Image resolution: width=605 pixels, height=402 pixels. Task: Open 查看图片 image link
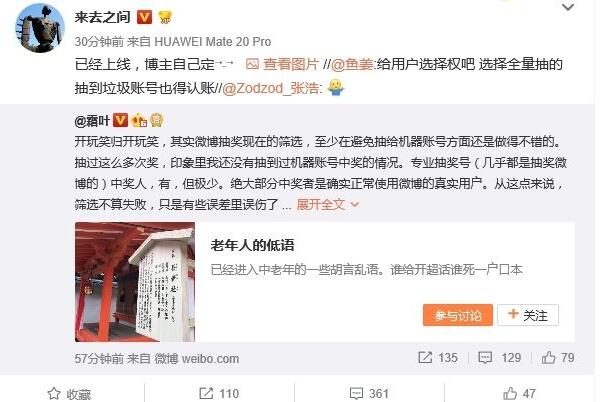coord(282,64)
